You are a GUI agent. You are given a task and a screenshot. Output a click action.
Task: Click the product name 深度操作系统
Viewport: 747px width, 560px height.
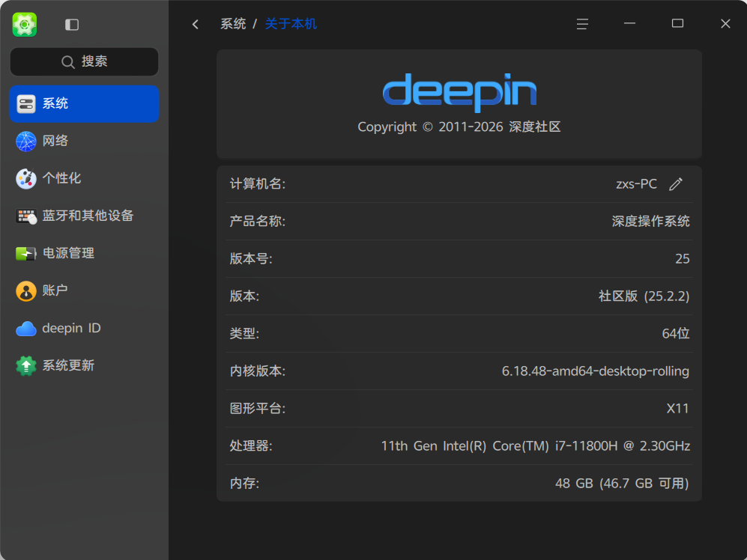pyautogui.click(x=651, y=221)
